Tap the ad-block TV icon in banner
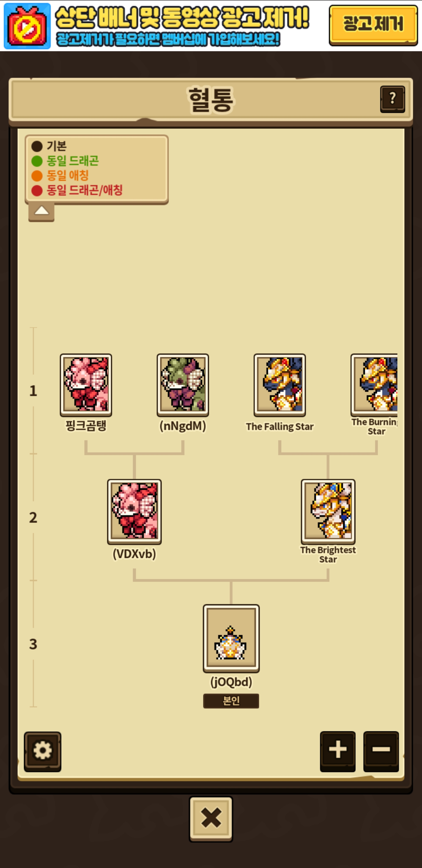422x868 pixels. click(27, 26)
